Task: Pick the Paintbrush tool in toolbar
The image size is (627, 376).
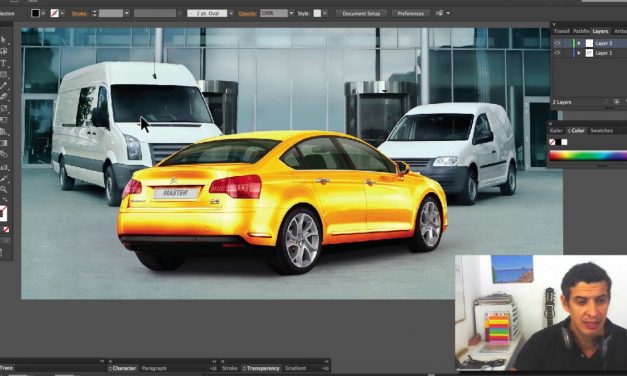Action: click(x=3, y=85)
